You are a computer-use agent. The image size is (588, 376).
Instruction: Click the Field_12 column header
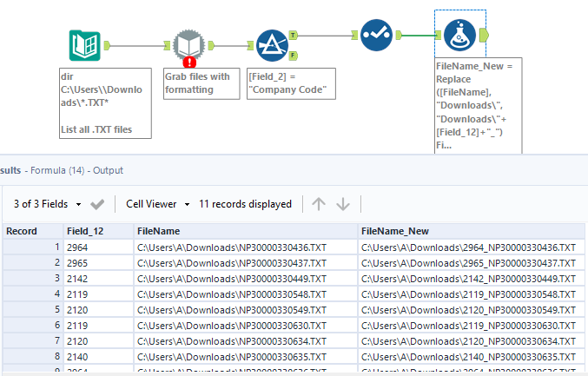click(x=98, y=231)
